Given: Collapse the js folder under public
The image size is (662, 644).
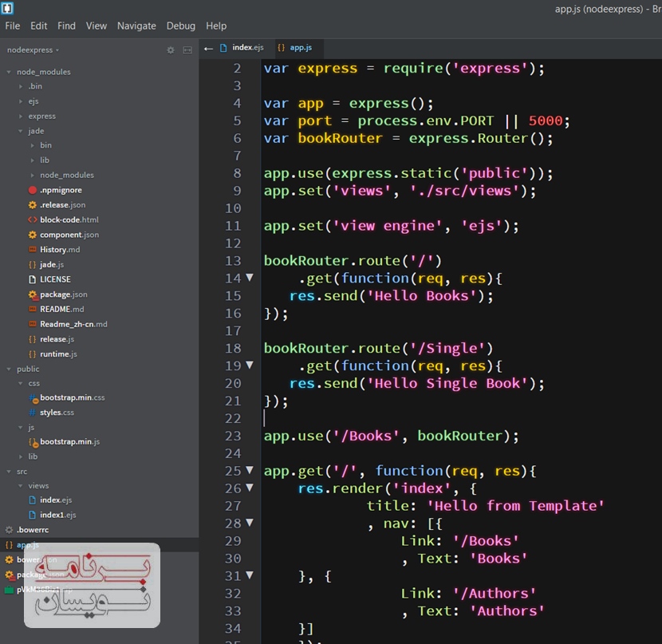Looking at the screenshot, I should pyautogui.click(x=21, y=428).
